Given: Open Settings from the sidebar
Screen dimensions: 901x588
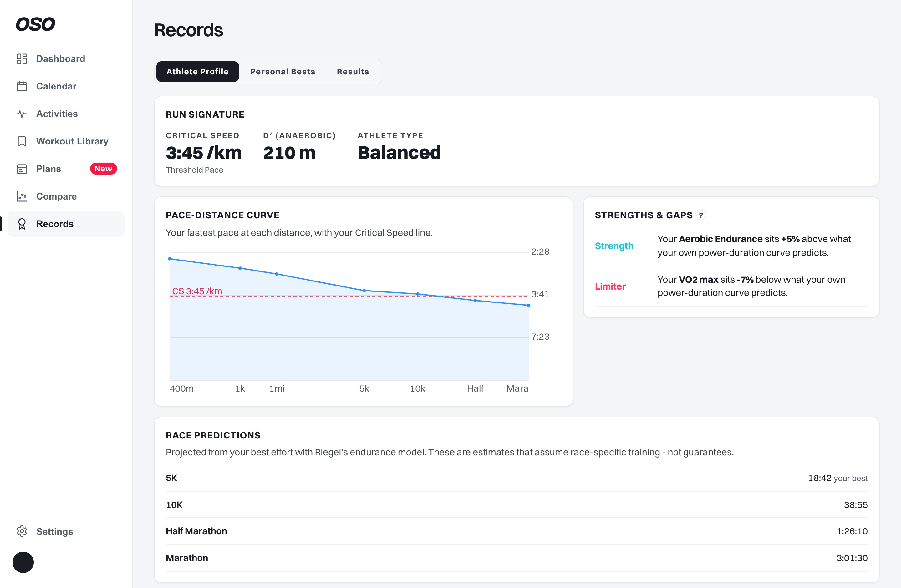Looking at the screenshot, I should [x=66, y=531].
